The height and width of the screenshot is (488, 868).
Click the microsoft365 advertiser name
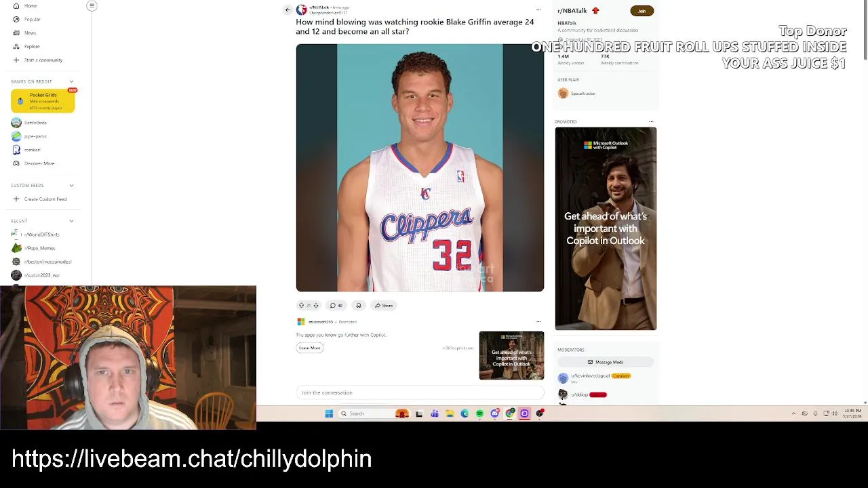(321, 322)
